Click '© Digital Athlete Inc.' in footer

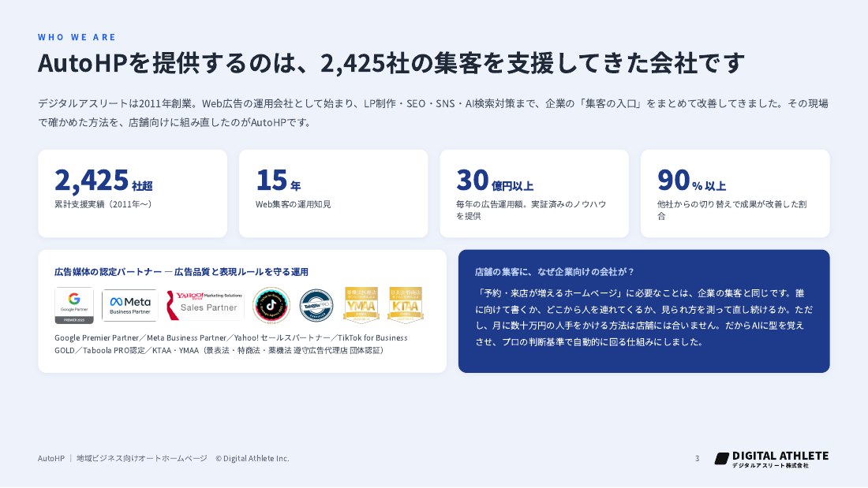point(253,458)
